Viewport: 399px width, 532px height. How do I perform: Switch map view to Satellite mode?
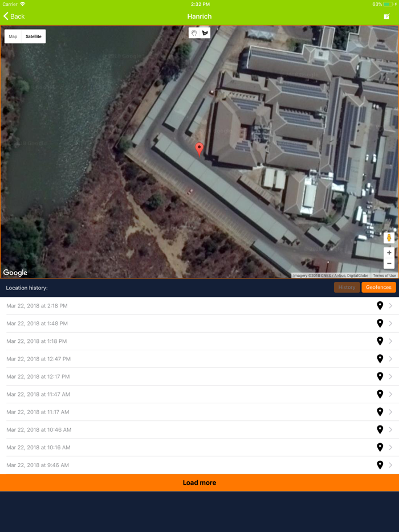point(34,36)
